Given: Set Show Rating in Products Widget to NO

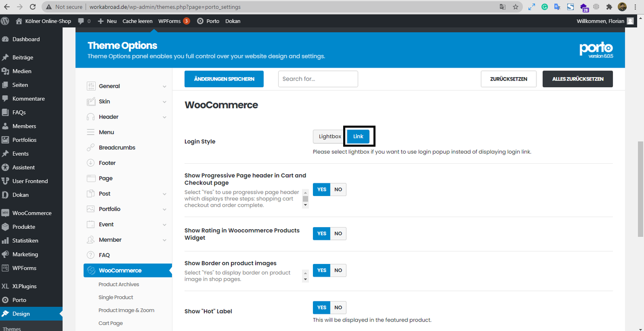Looking at the screenshot, I should (338, 233).
